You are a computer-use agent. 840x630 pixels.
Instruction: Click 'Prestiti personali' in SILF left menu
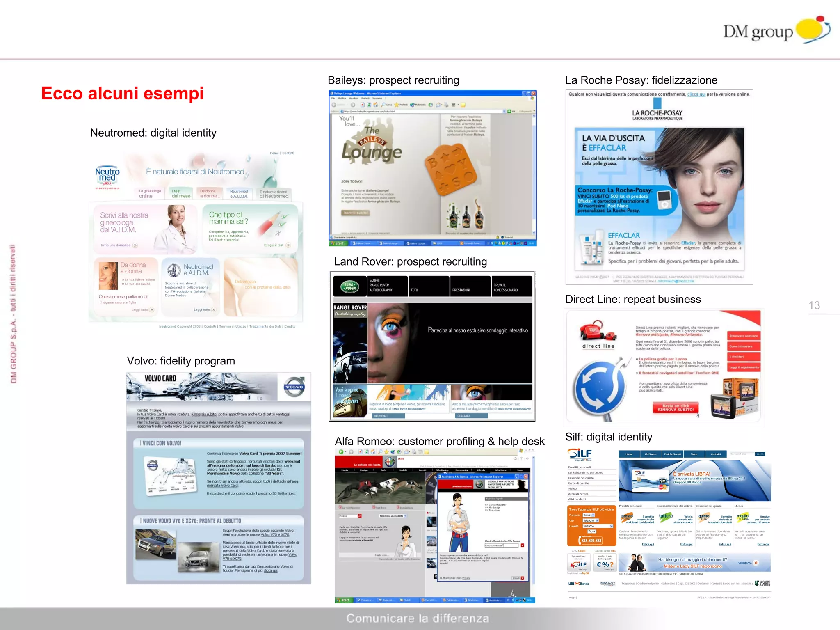[x=579, y=467]
